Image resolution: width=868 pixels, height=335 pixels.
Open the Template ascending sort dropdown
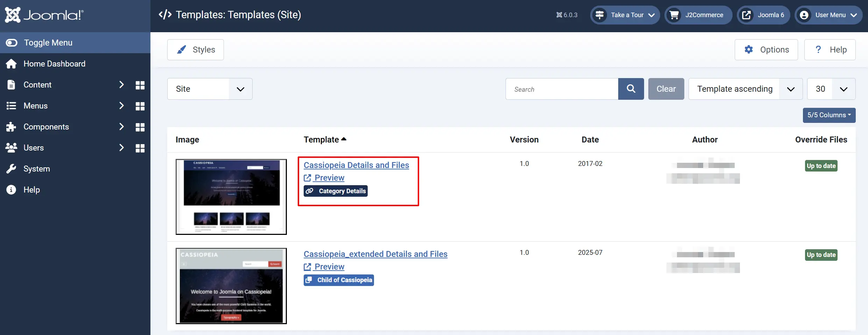coord(746,89)
